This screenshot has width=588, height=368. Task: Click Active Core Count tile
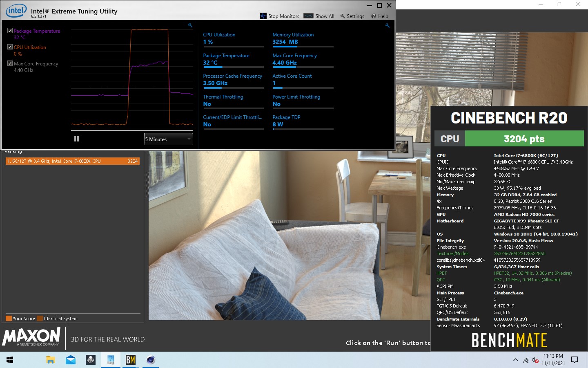click(303, 81)
